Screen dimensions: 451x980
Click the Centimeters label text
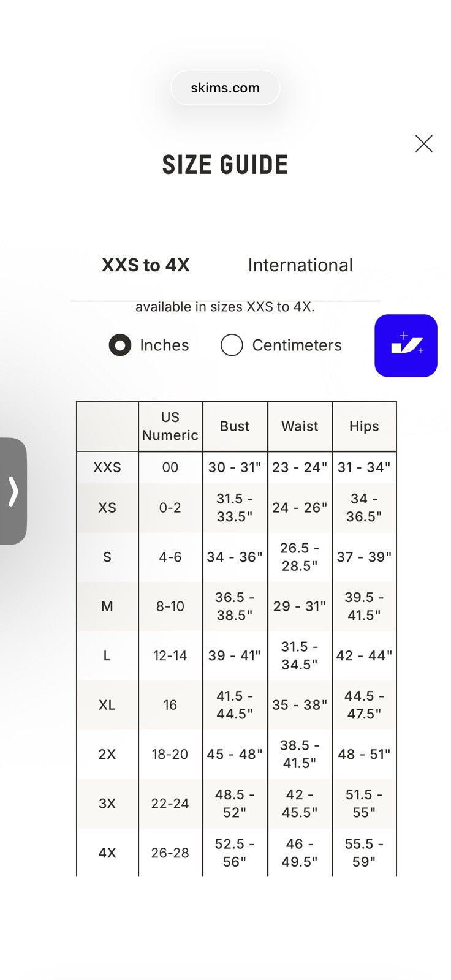(x=297, y=345)
